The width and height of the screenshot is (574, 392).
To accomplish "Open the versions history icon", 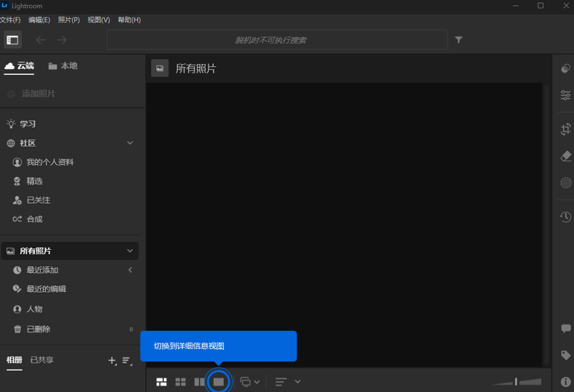I will tap(565, 217).
